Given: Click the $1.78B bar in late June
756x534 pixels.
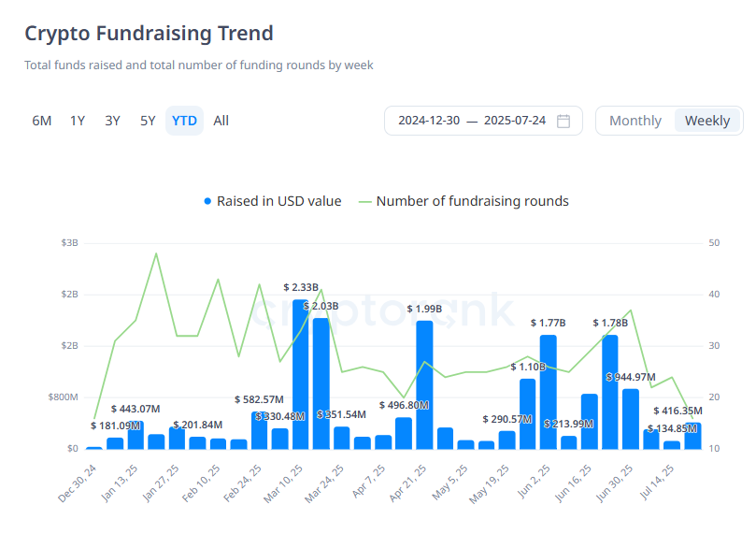Looking at the screenshot, I should pyautogui.click(x=610, y=391).
